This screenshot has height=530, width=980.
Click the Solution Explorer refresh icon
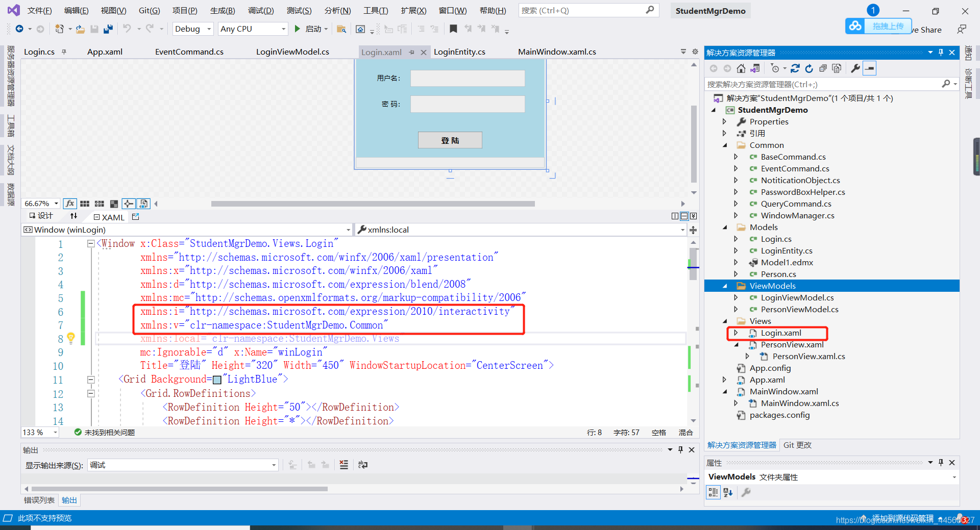click(x=809, y=68)
